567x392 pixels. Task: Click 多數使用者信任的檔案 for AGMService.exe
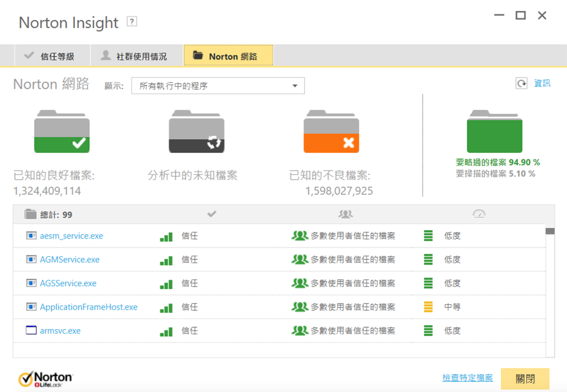coord(353,259)
